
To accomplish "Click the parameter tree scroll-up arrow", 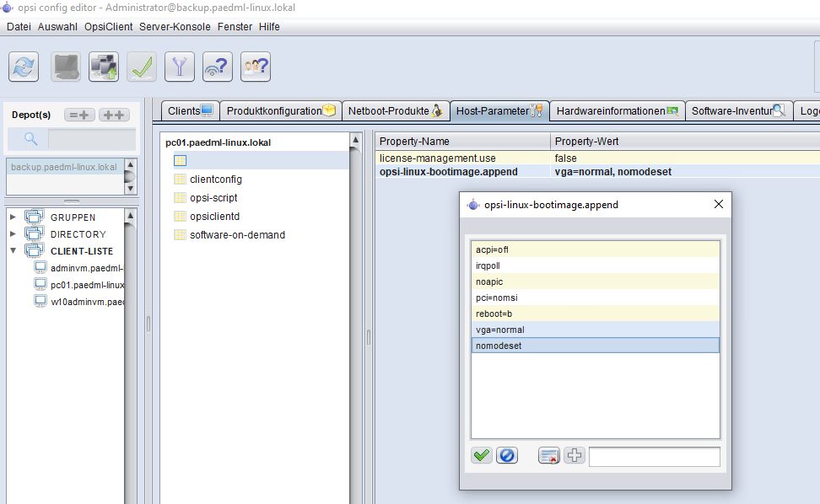I will coord(356,139).
